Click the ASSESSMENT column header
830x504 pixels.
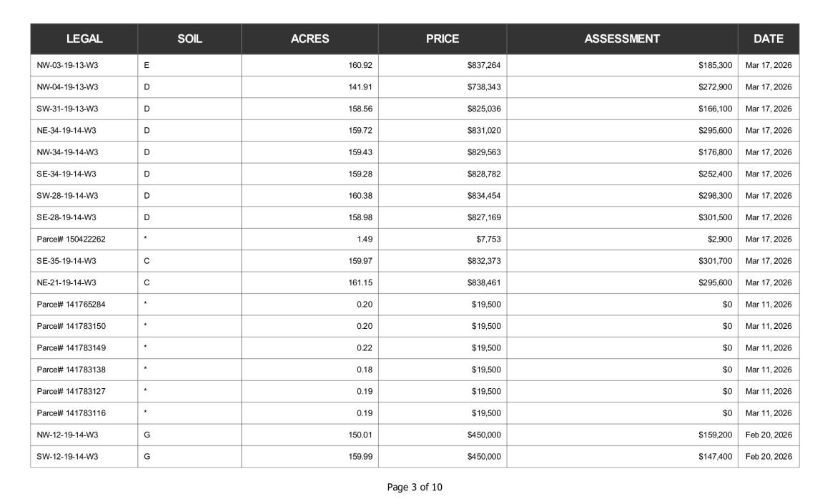(622, 39)
